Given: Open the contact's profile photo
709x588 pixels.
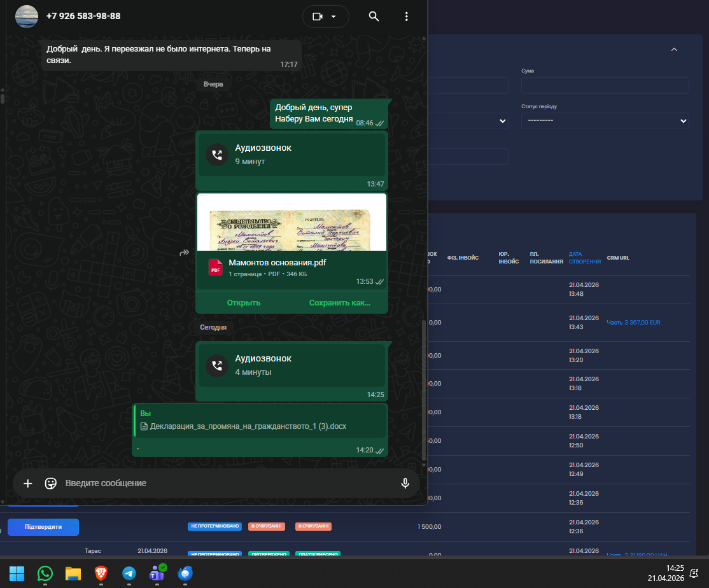Looking at the screenshot, I should pyautogui.click(x=27, y=17).
